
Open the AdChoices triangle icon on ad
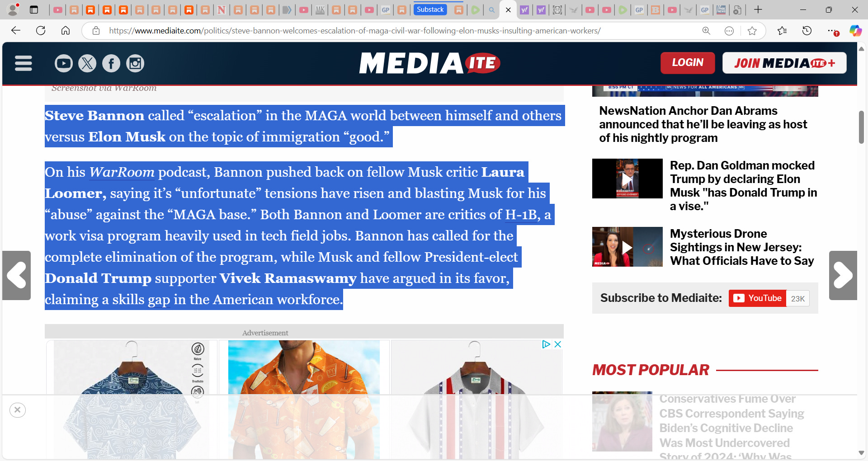[546, 344]
